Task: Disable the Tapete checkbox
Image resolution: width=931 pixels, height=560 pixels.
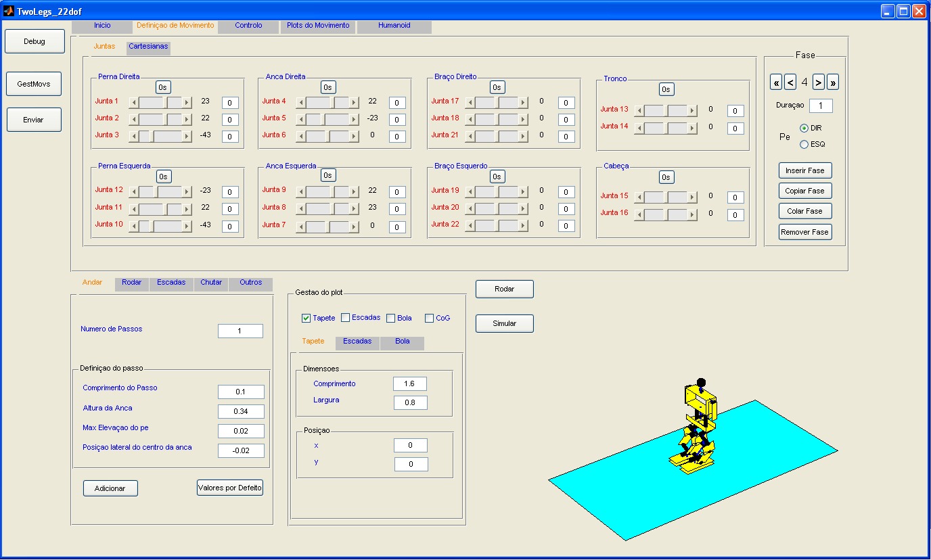Action: point(306,319)
